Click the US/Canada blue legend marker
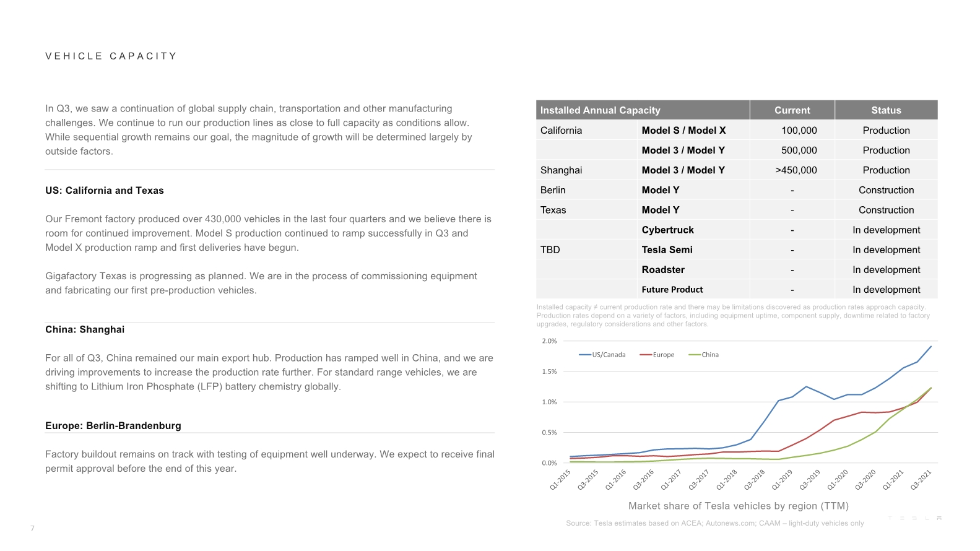This screenshot has height=551, width=980. [585, 355]
